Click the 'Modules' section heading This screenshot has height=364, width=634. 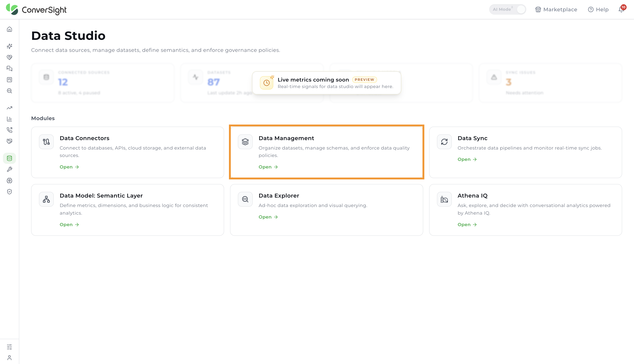click(43, 118)
